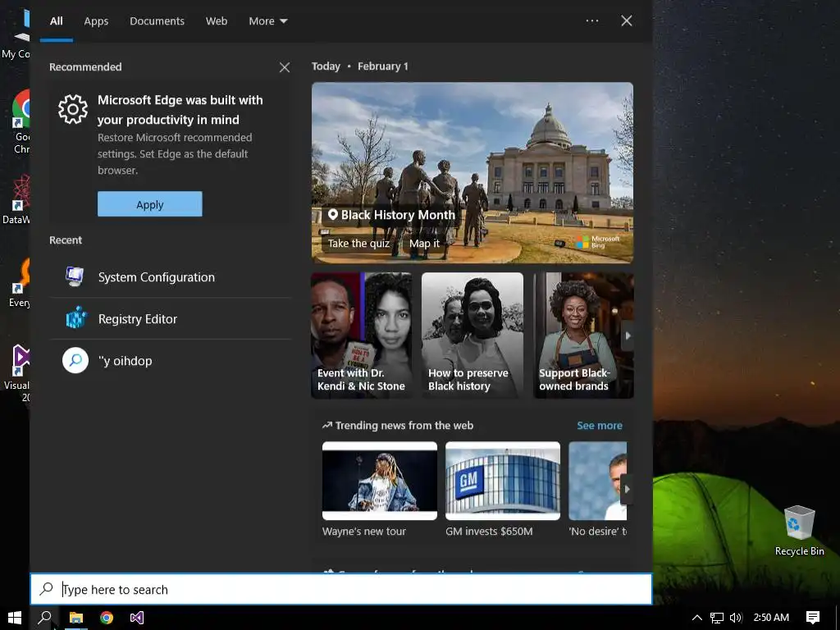The height and width of the screenshot is (630, 840).
Task: Click next arrow on Black history cards
Action: coord(628,336)
